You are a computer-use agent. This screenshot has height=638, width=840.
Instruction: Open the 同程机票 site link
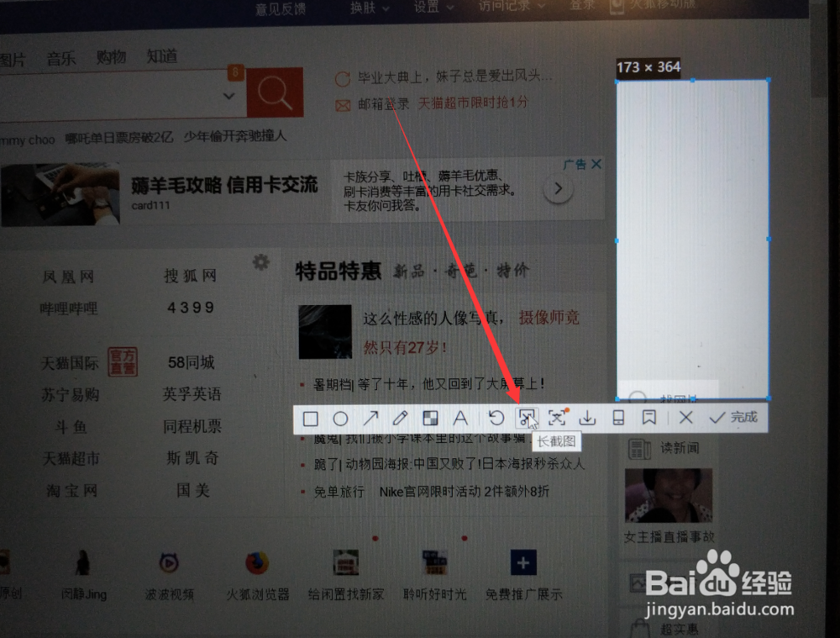coord(192,426)
